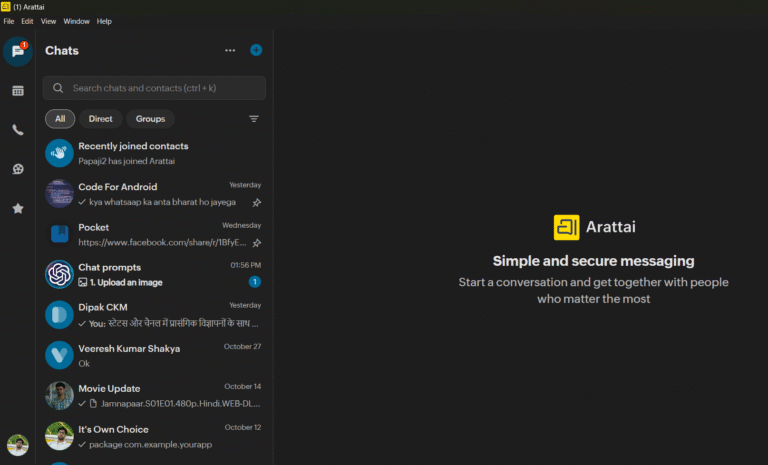Screen dimensions: 768x465
Task: Open the three-dots more options menu beside Chats
Action: pyautogui.click(x=230, y=50)
